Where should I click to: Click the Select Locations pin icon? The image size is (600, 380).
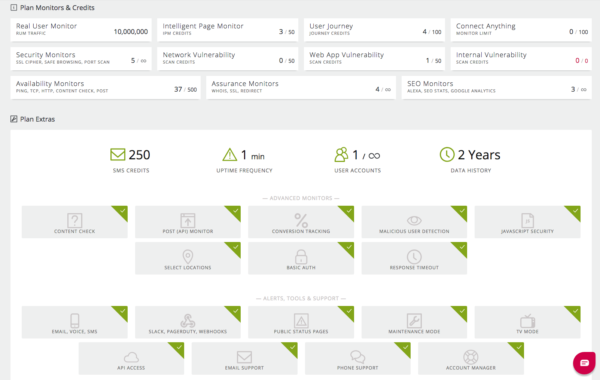coord(188,256)
